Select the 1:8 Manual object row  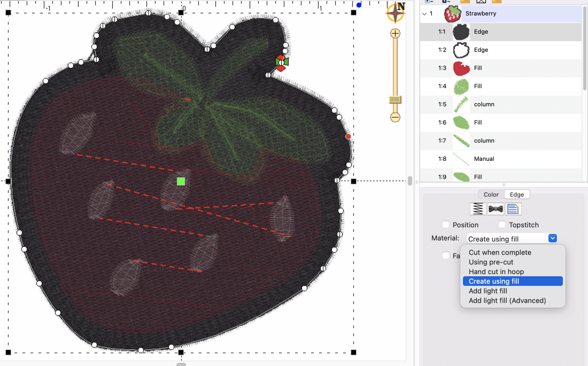pos(484,159)
